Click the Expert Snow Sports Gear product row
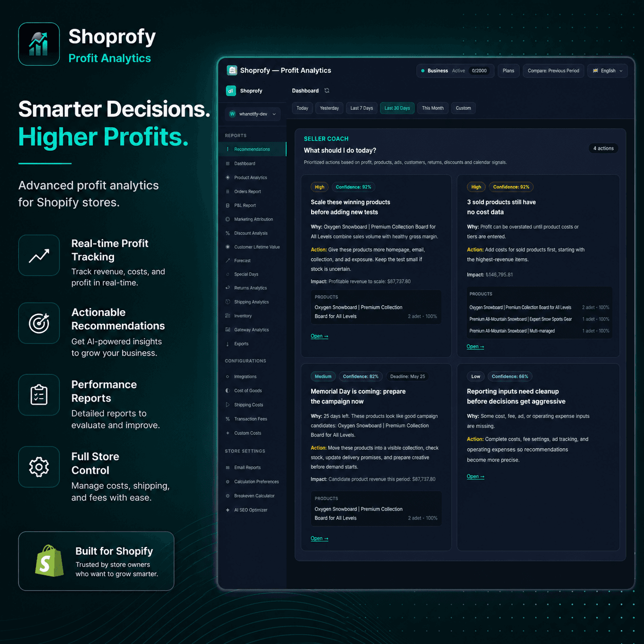Screen dimensions: 644x644 (x=539, y=319)
